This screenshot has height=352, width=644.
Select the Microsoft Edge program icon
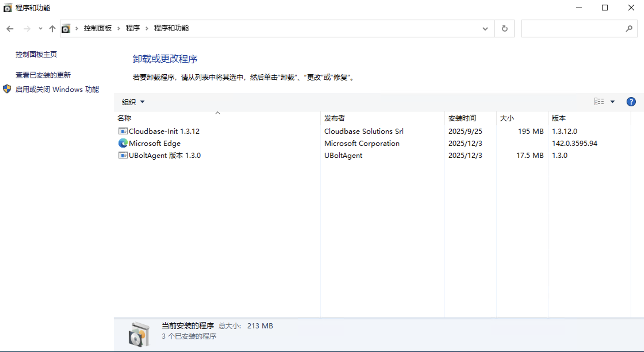[123, 143]
